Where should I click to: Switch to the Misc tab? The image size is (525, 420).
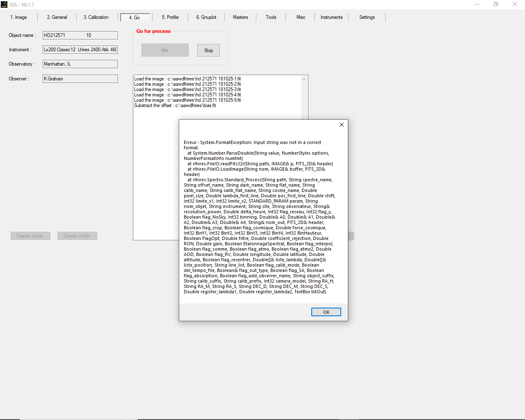point(301,17)
